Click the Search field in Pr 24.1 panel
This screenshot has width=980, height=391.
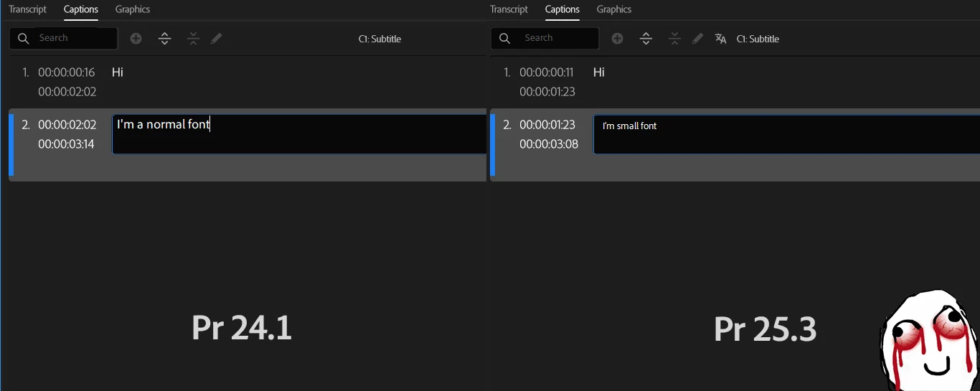point(64,38)
